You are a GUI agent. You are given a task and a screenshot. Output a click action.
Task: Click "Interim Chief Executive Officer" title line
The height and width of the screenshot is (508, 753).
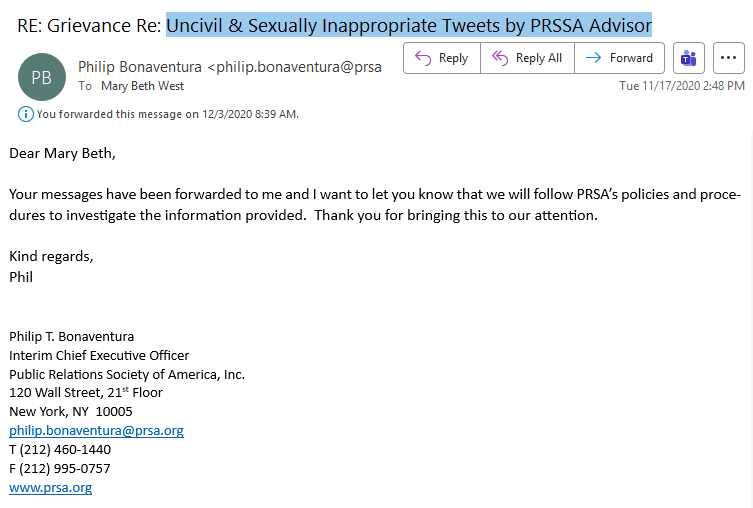pyautogui.click(x=99, y=355)
